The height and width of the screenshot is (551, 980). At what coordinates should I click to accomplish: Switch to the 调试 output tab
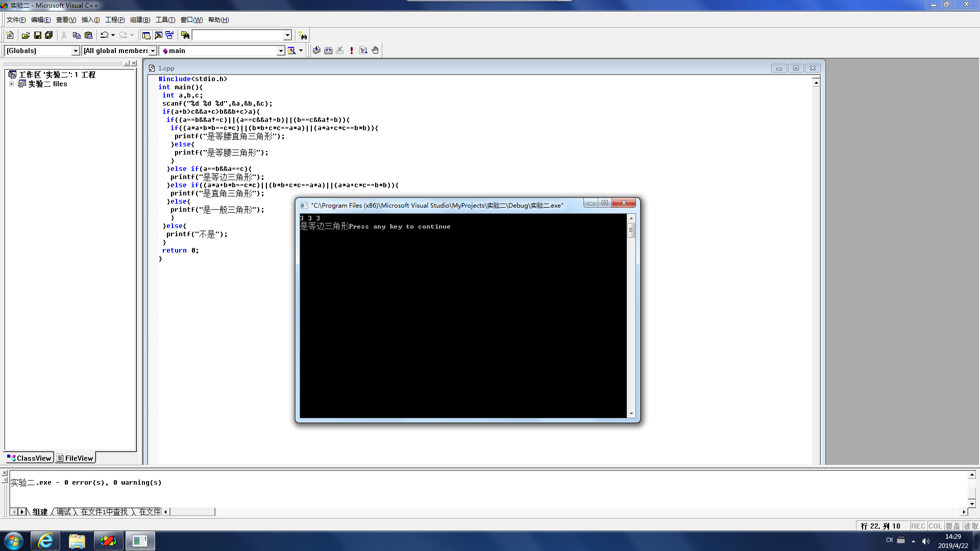63,512
